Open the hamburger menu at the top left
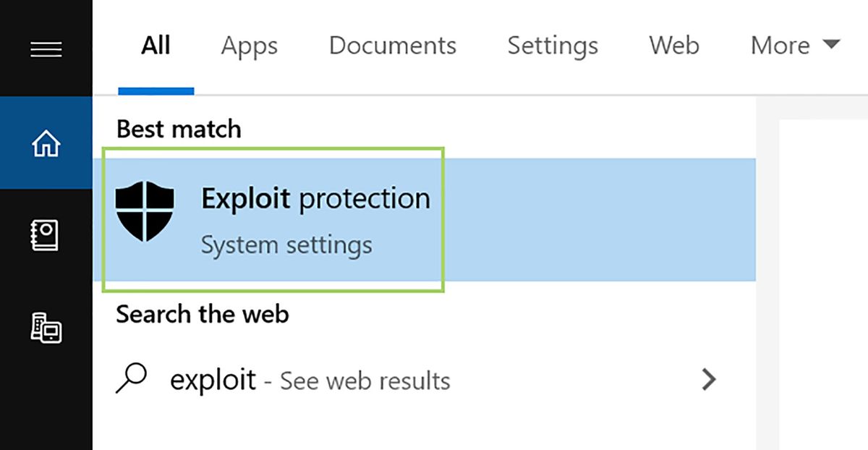868x450 pixels. click(x=46, y=48)
